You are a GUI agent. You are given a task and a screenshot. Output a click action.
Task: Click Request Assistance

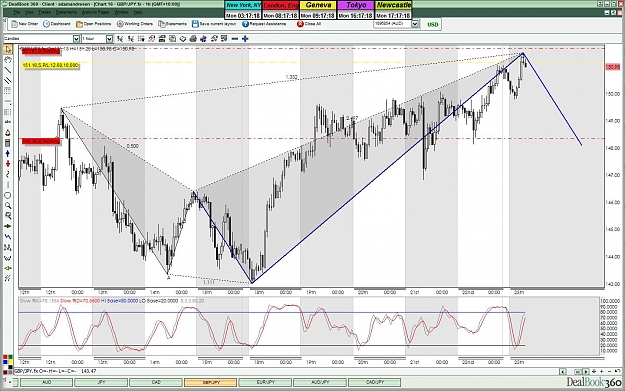coord(264,24)
